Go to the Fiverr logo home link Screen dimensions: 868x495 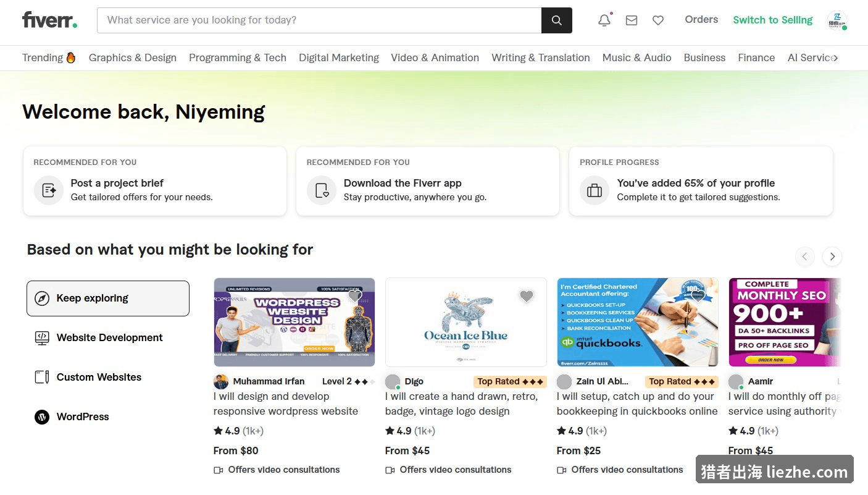click(49, 20)
